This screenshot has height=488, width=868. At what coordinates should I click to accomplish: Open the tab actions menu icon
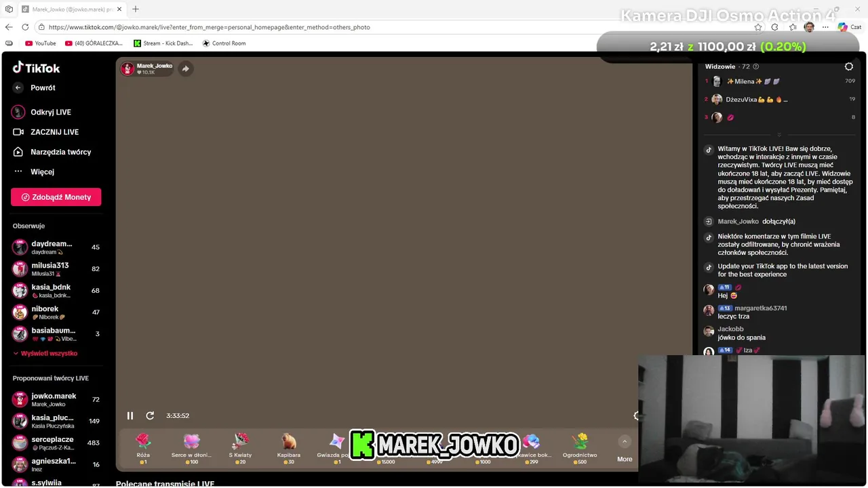tap(9, 9)
